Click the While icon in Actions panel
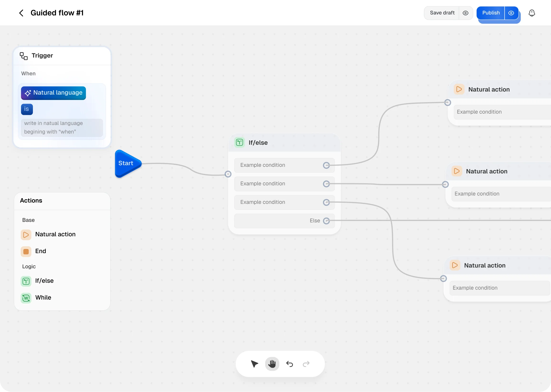Screen dimensions: 551x392 26,298
